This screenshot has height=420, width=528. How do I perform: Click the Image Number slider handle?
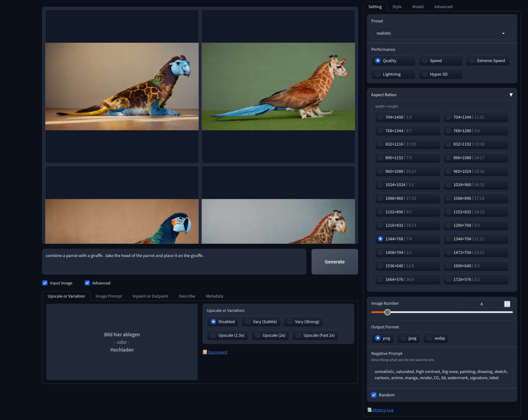tap(387, 312)
